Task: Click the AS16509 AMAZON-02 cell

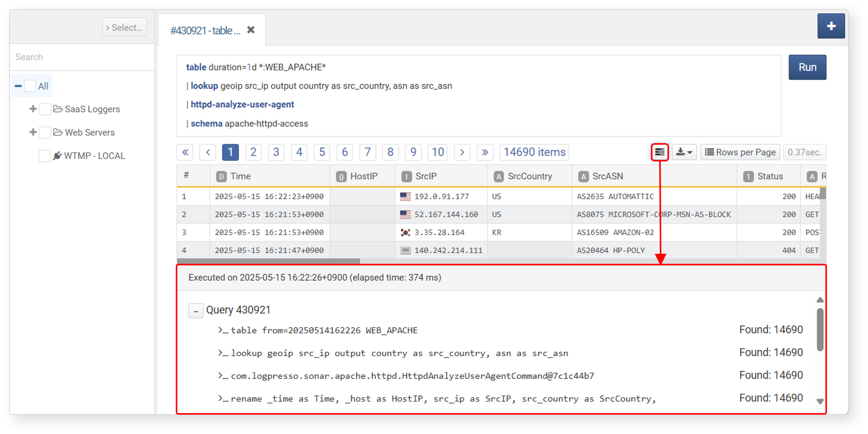Action: click(x=654, y=232)
